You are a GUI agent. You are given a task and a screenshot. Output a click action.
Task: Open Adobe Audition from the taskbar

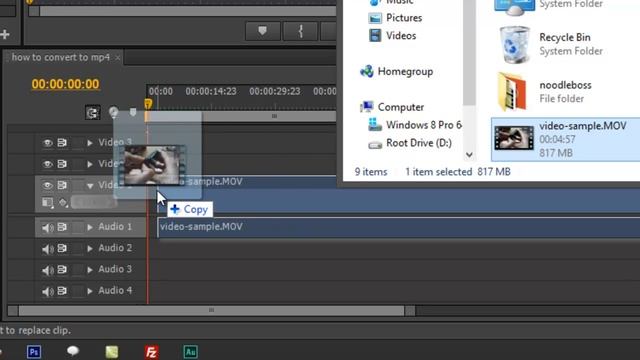pyautogui.click(x=191, y=352)
